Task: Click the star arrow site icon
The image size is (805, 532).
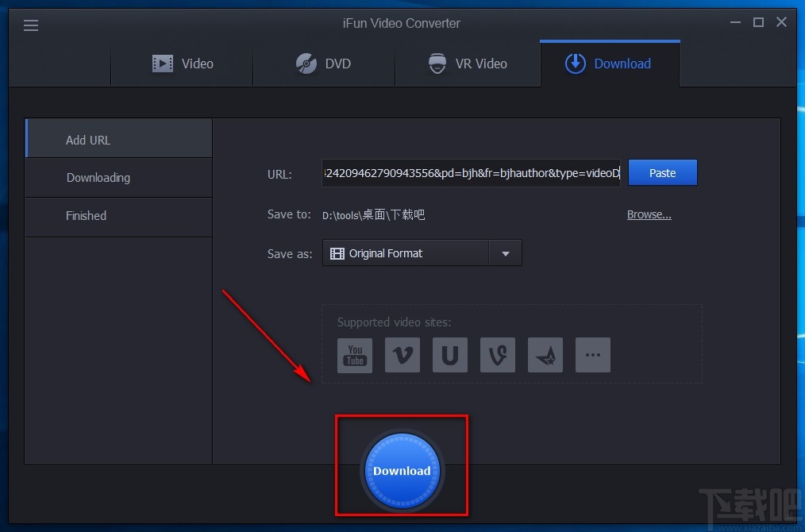Action: point(545,355)
